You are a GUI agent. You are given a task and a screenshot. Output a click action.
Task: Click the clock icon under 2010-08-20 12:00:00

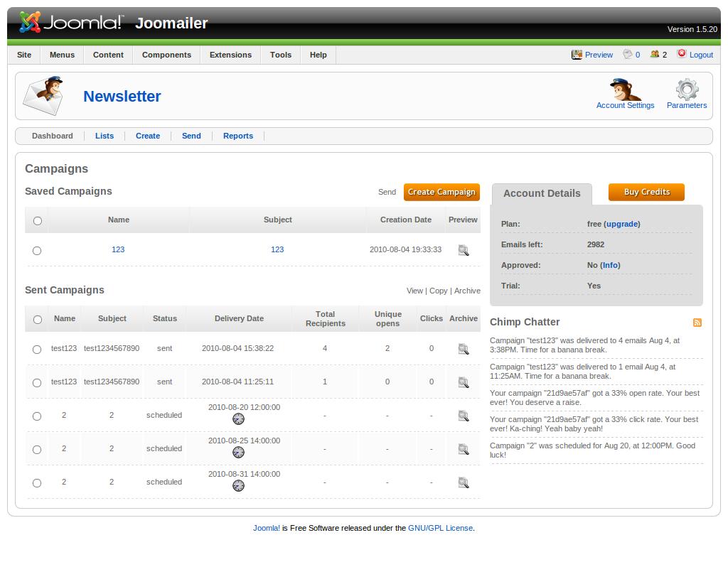[x=238, y=419]
